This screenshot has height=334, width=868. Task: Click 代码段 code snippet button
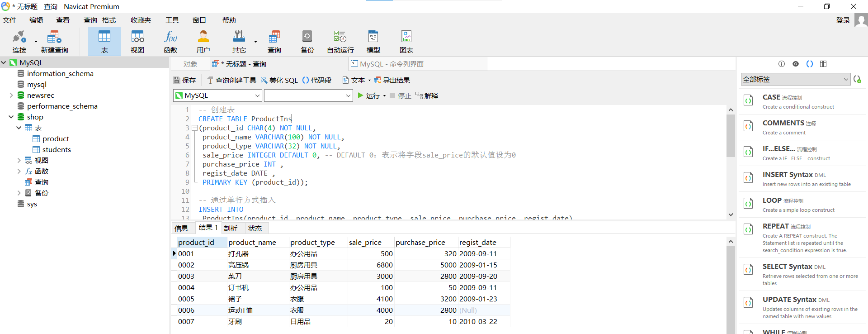click(x=317, y=80)
